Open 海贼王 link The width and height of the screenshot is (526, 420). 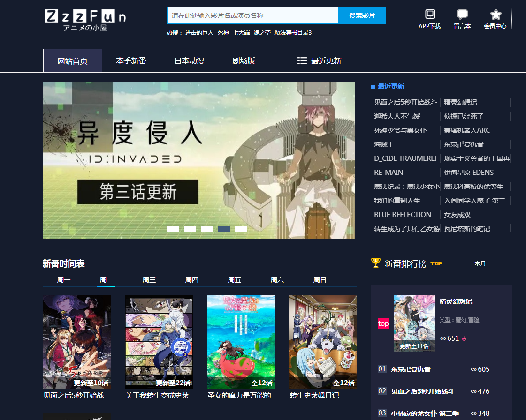(x=384, y=144)
